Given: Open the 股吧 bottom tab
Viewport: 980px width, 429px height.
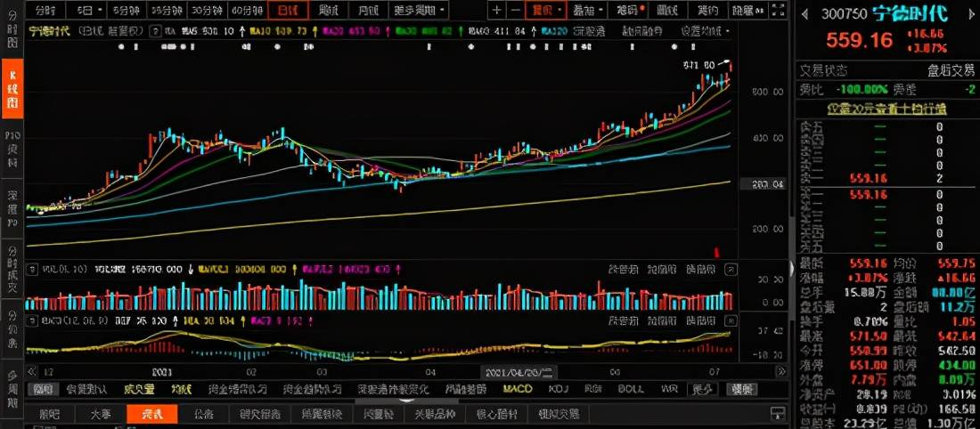Looking at the screenshot, I should point(49,413).
